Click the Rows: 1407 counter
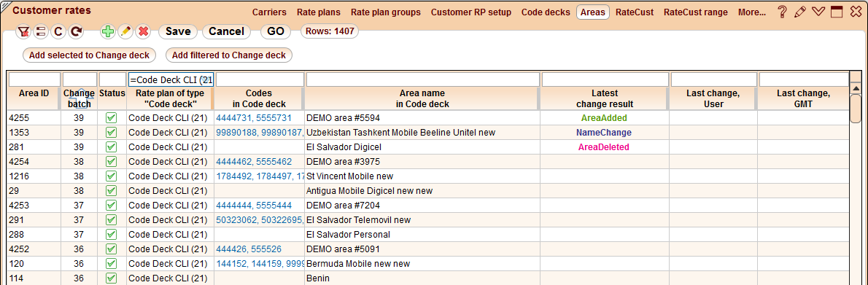 [330, 31]
